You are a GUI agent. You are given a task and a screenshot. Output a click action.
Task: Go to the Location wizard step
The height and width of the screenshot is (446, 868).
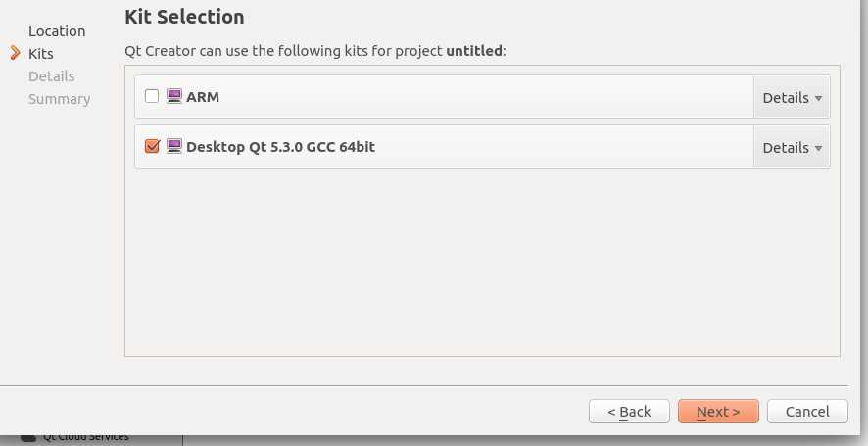pyautogui.click(x=57, y=31)
